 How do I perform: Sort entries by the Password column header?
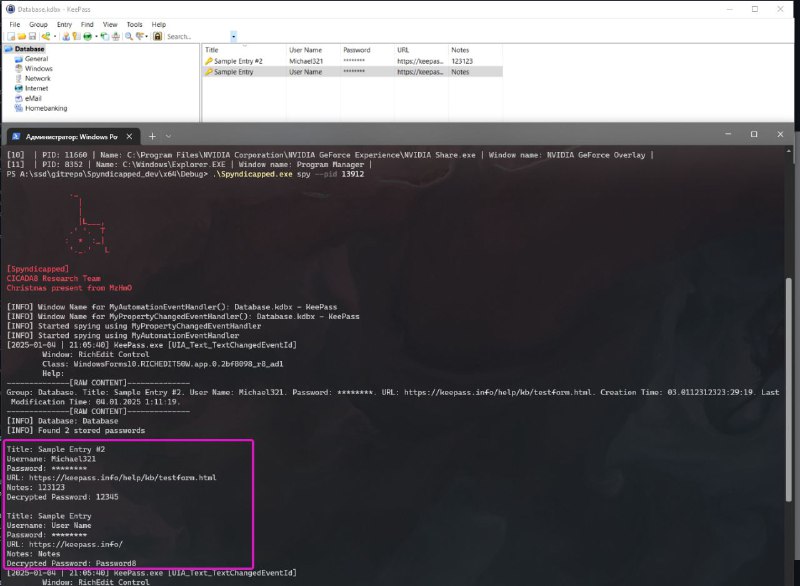[x=367, y=50]
